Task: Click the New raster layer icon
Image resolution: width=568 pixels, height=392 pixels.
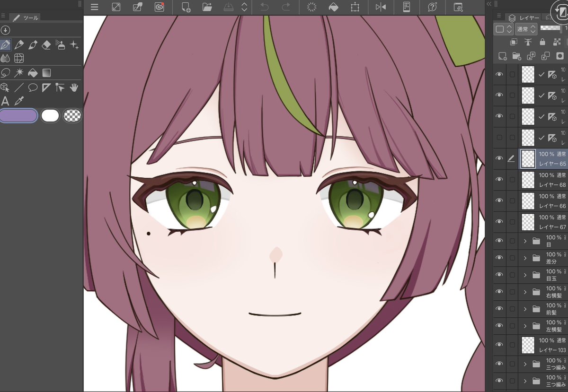Action: [503, 56]
